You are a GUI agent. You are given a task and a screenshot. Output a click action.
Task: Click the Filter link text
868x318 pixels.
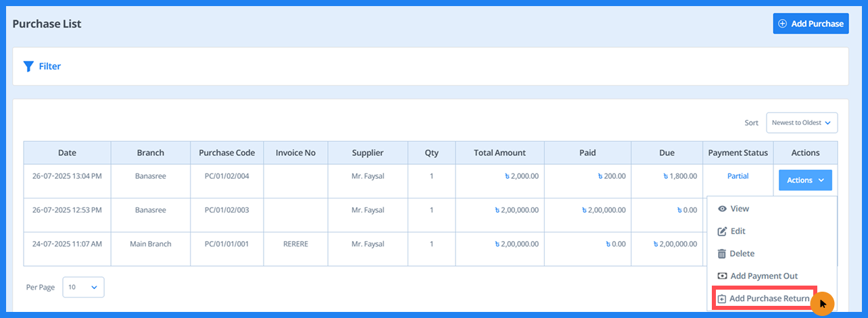[x=50, y=66]
